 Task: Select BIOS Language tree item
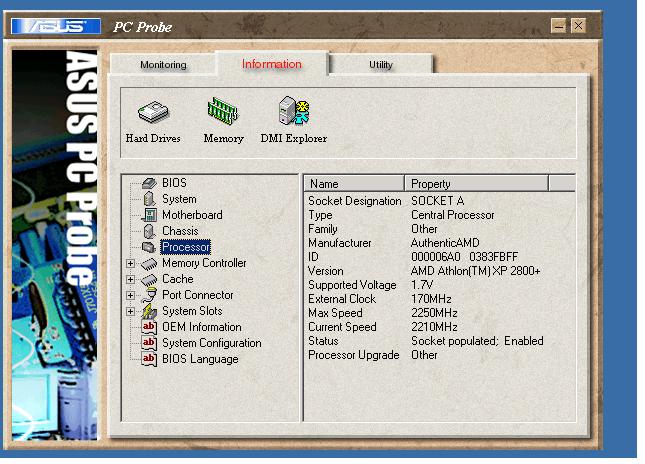[x=200, y=359]
